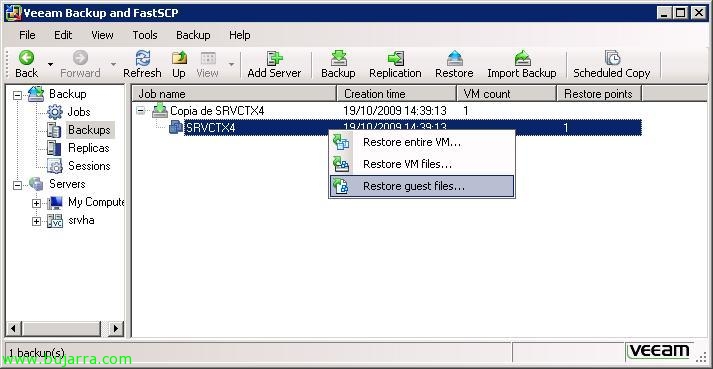This screenshot has width=713, height=369.
Task: Click the tree pane horizontal scrollbar thumb
Action: (61, 328)
